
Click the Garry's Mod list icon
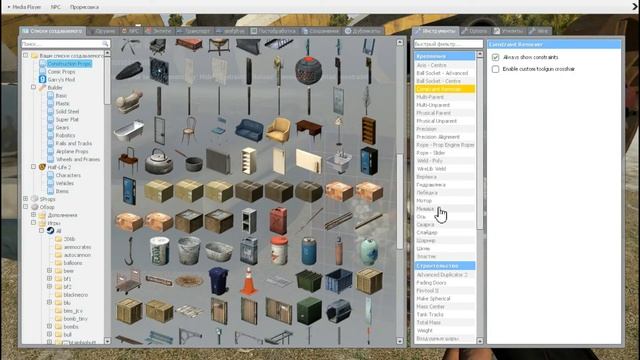tap(42, 79)
